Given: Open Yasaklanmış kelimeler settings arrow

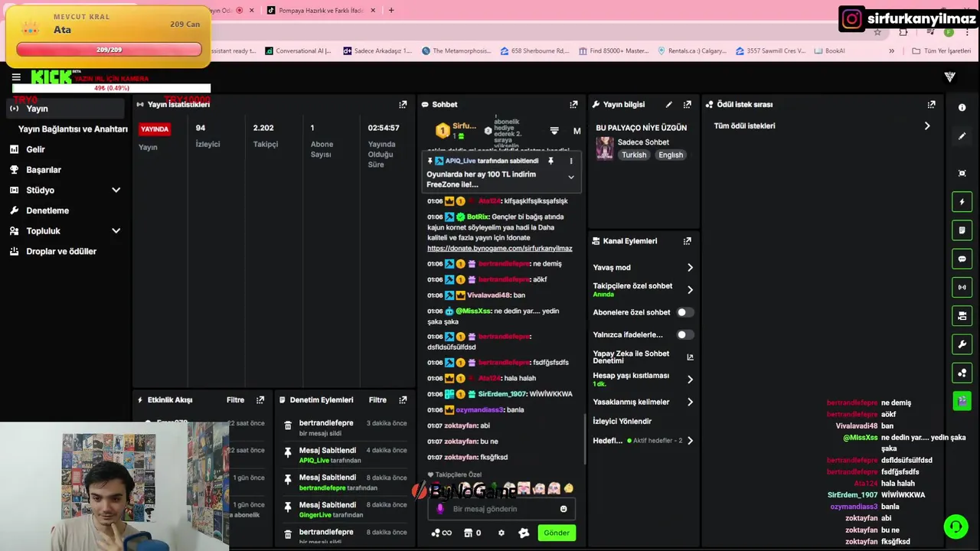Looking at the screenshot, I should coord(690,402).
